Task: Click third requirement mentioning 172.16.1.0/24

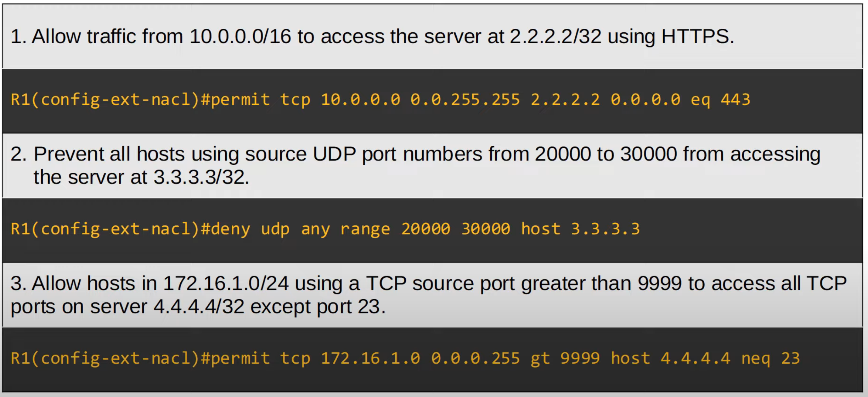Action: (x=428, y=295)
